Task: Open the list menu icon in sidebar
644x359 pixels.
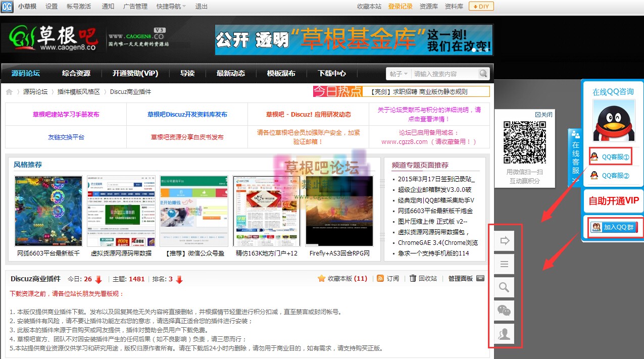Action: pos(504,264)
